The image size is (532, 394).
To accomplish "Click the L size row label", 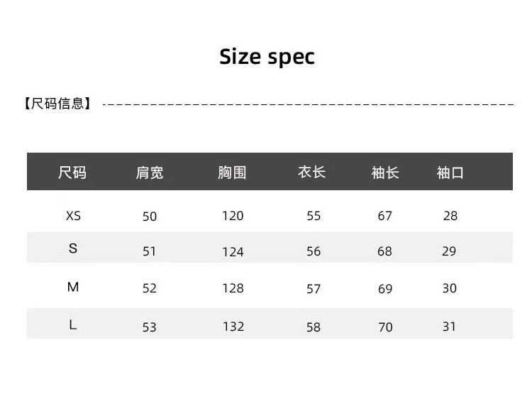I will tap(73, 325).
